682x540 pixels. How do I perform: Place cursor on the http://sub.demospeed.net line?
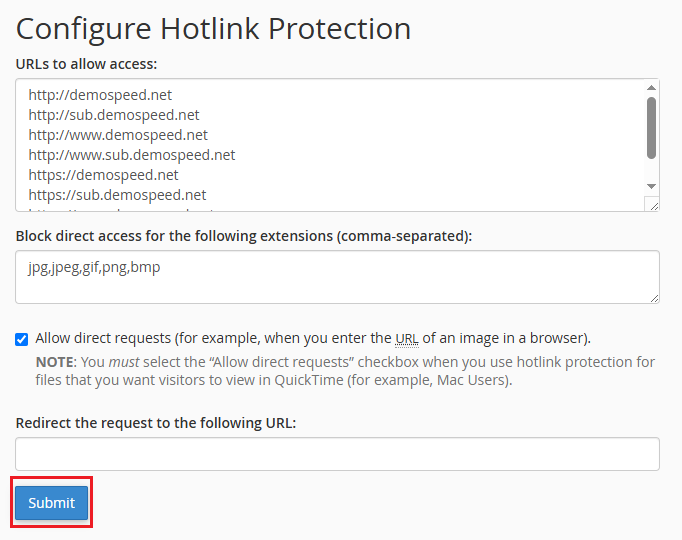114,115
